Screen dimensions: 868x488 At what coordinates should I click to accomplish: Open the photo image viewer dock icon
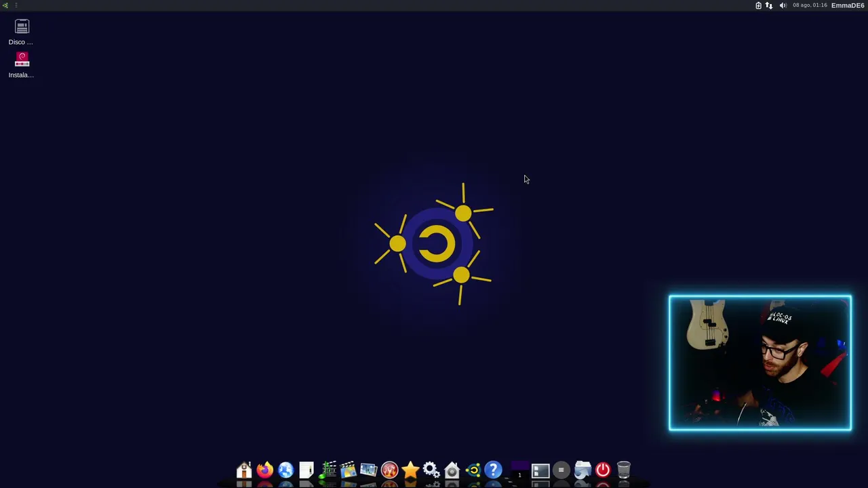368,470
